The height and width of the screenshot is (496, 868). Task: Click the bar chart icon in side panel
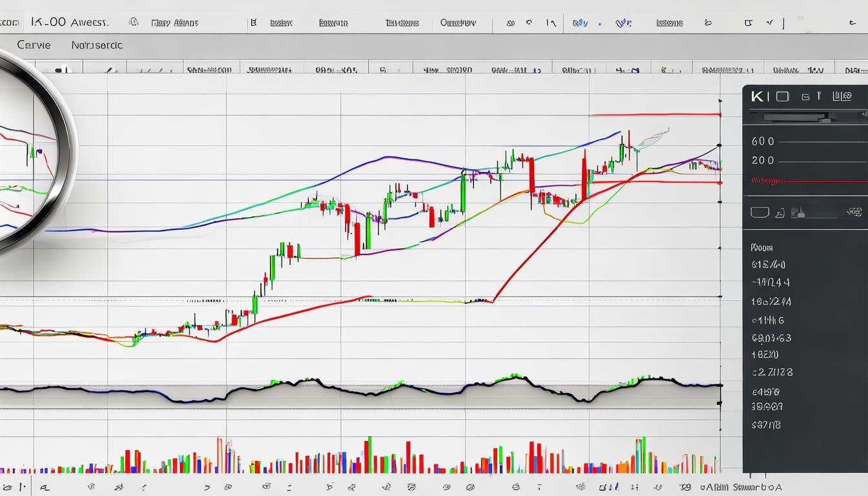(x=799, y=212)
